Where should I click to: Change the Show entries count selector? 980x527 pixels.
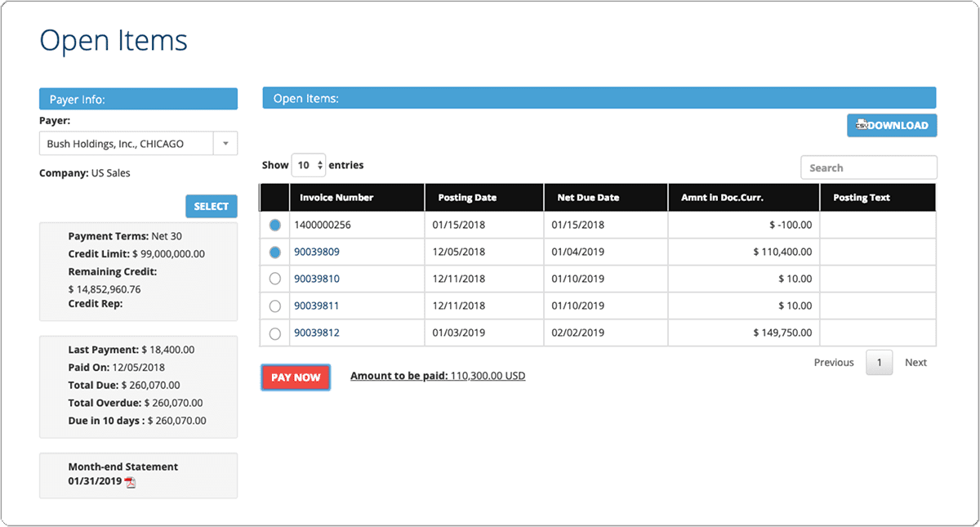[309, 165]
